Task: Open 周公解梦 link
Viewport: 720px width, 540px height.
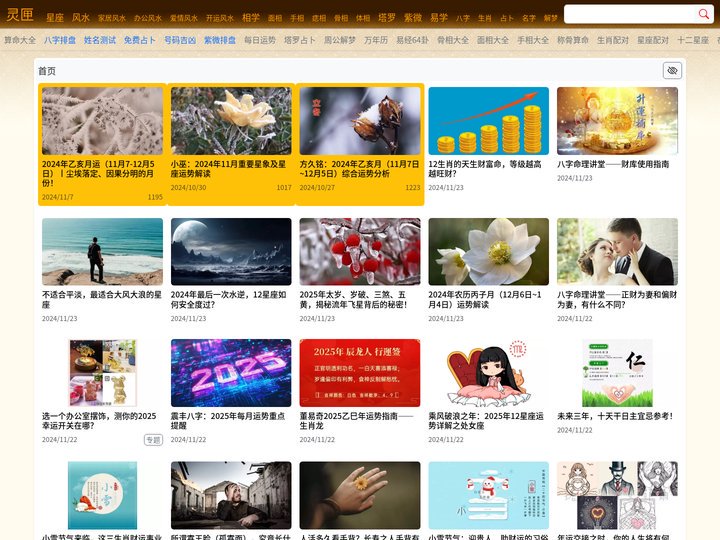Action: [340, 40]
